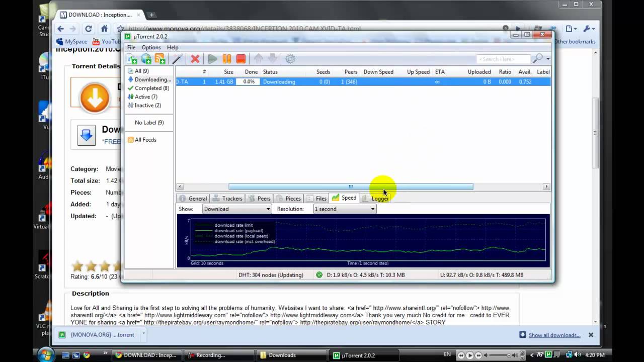This screenshot has height=362, width=644.
Task: Click Show all downloads link
Action: [554, 335]
